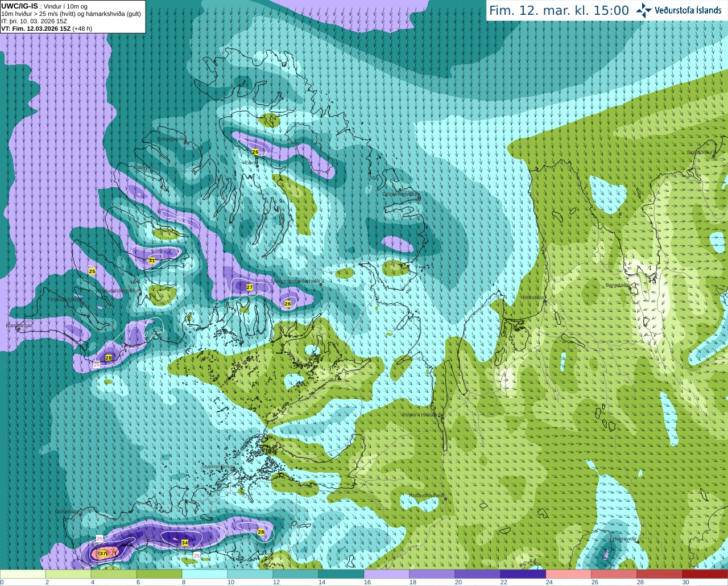
Task: Select the 10–12 m/s legend swatch
Action: pyautogui.click(x=250, y=574)
